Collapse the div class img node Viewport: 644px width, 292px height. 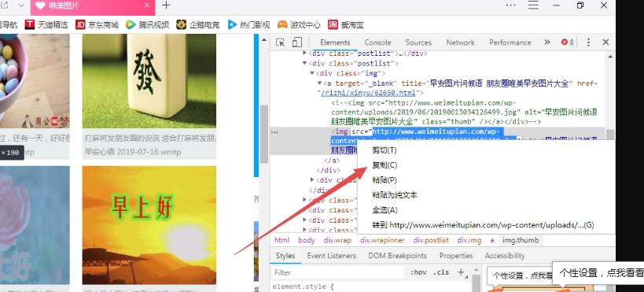pyautogui.click(x=312, y=73)
